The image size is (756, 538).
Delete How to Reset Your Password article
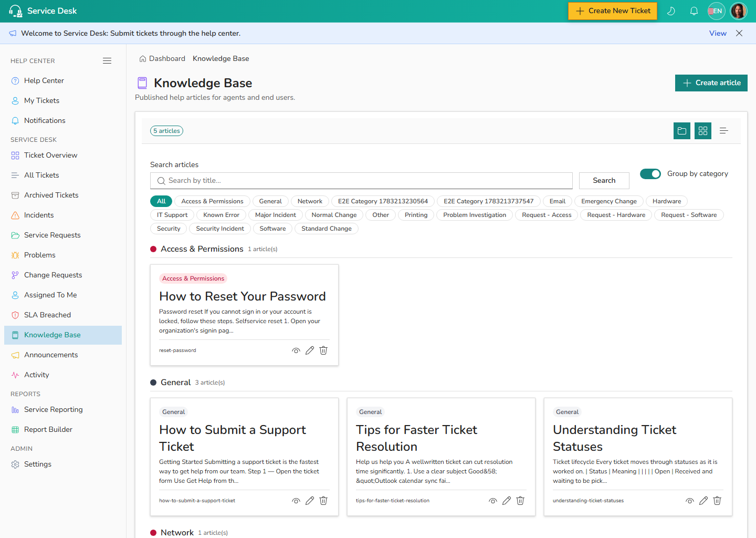pyautogui.click(x=323, y=350)
